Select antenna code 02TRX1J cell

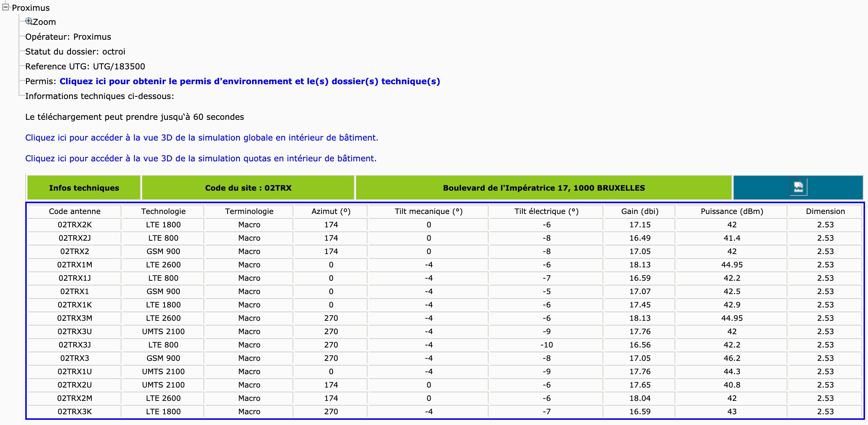click(75, 278)
